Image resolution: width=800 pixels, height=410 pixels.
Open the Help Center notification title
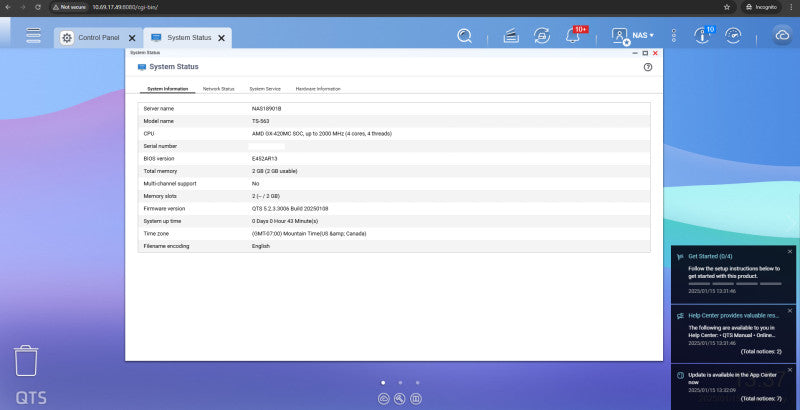pyautogui.click(x=734, y=316)
